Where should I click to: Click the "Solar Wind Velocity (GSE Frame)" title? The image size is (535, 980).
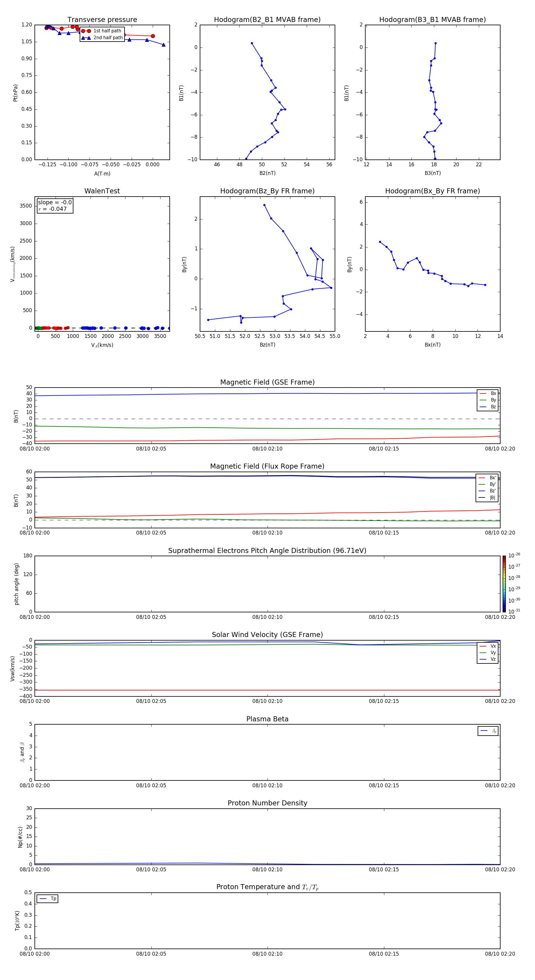(267, 635)
